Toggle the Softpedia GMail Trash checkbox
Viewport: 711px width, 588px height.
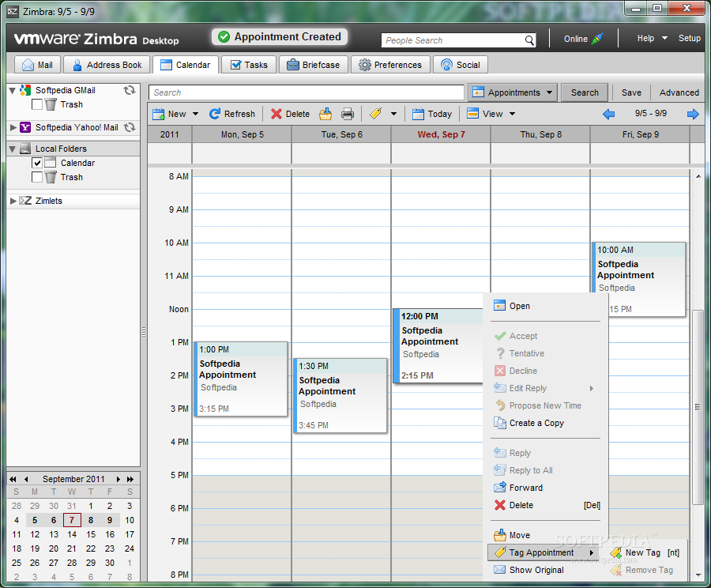click(37, 105)
